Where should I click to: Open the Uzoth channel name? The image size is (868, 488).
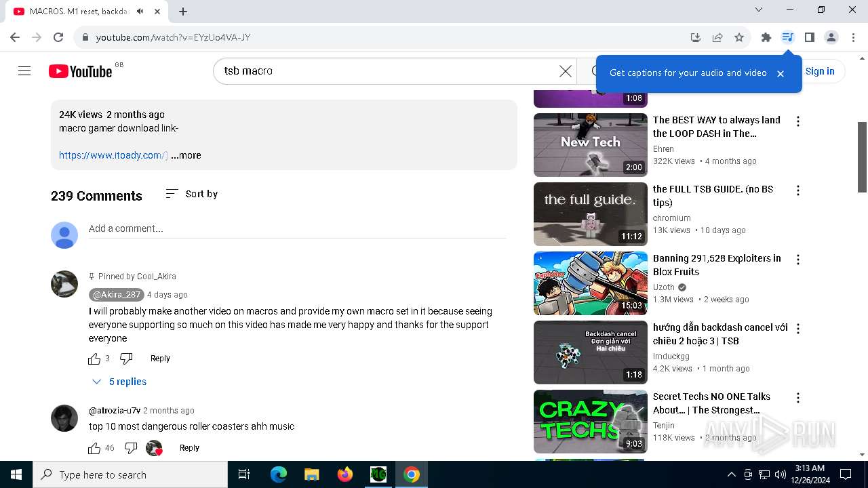pos(664,287)
